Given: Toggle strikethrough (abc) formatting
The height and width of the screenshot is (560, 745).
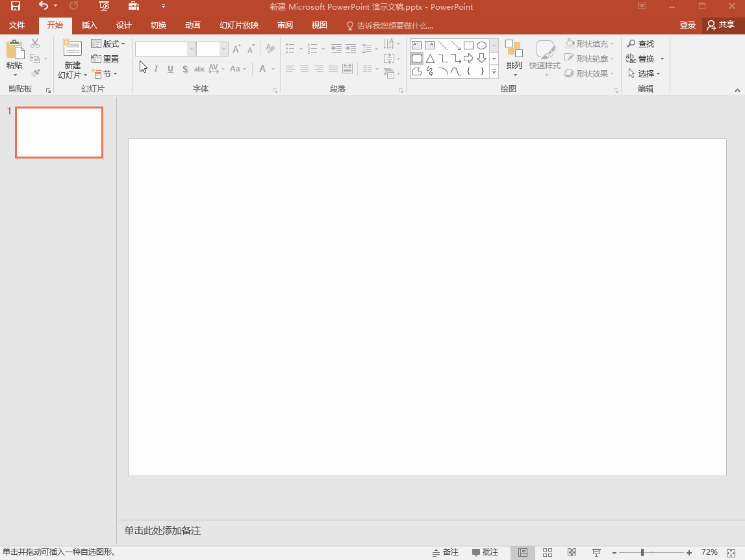Looking at the screenshot, I should [x=199, y=69].
